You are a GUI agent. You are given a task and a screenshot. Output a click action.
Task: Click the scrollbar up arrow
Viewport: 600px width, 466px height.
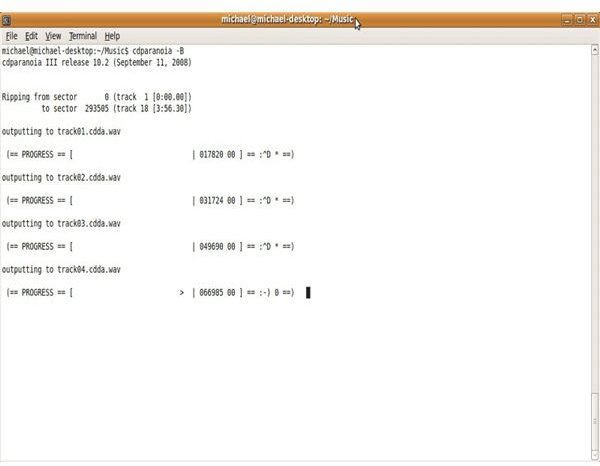[595, 50]
